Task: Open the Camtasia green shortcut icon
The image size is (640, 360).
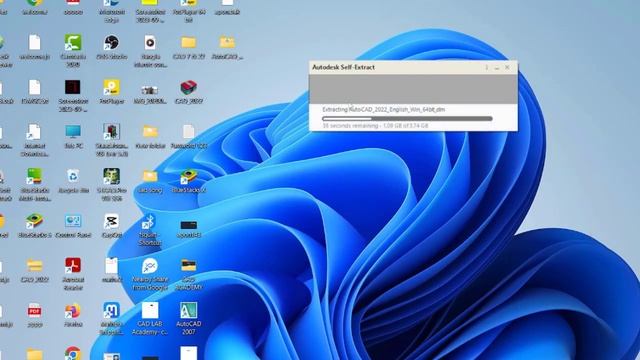Action: point(73,42)
